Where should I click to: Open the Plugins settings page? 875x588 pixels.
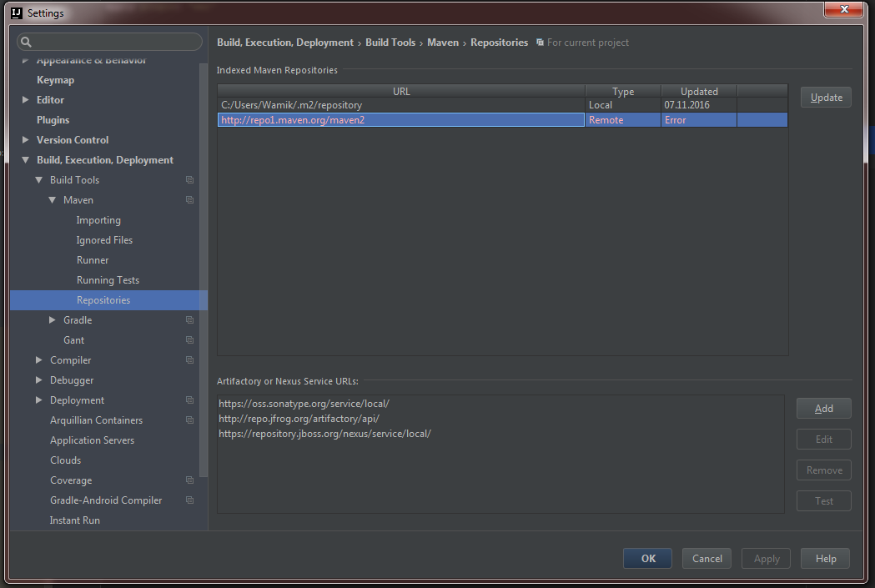(53, 120)
